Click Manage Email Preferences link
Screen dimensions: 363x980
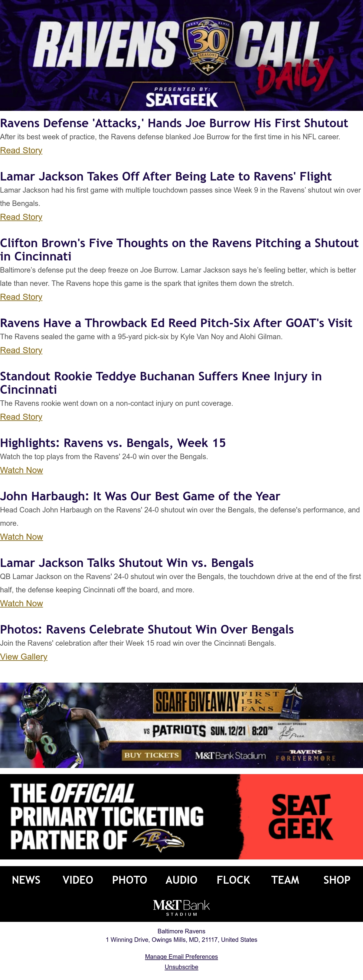point(181,956)
